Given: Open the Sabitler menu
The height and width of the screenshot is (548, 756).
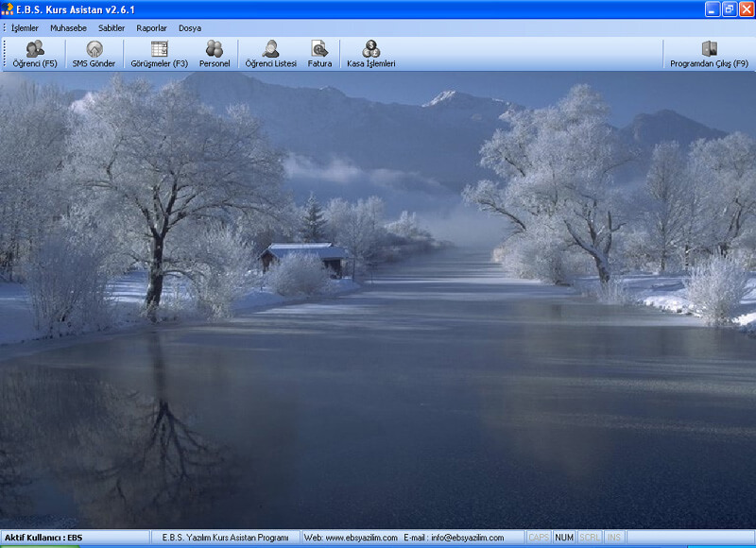Looking at the screenshot, I should coord(112,28).
